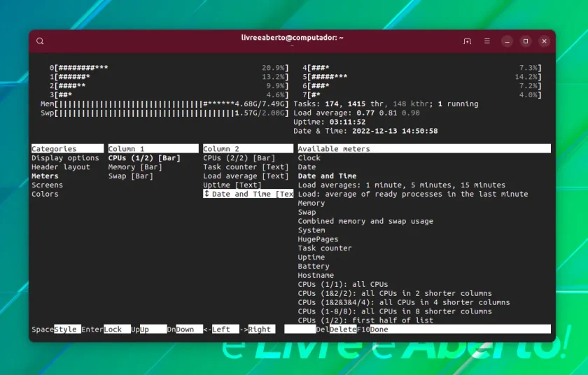The height and width of the screenshot is (375, 588).
Task: Select Memory [Bar] meter
Action: [135, 167]
